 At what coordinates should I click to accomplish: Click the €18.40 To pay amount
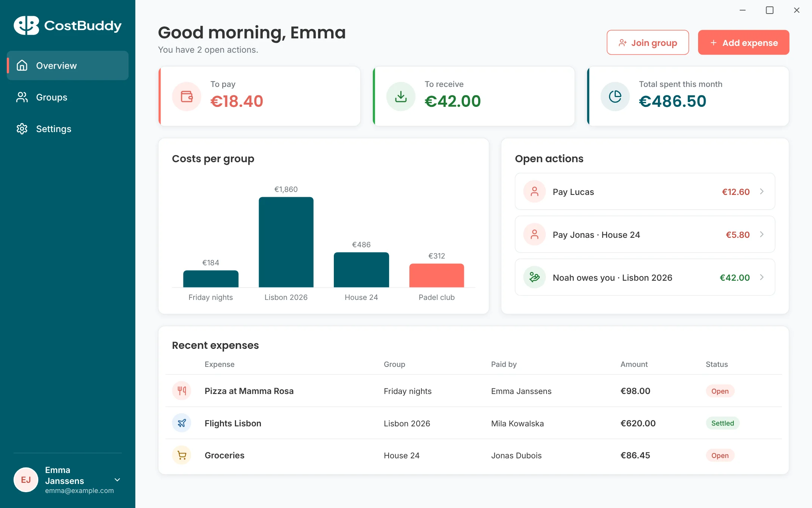pos(237,101)
